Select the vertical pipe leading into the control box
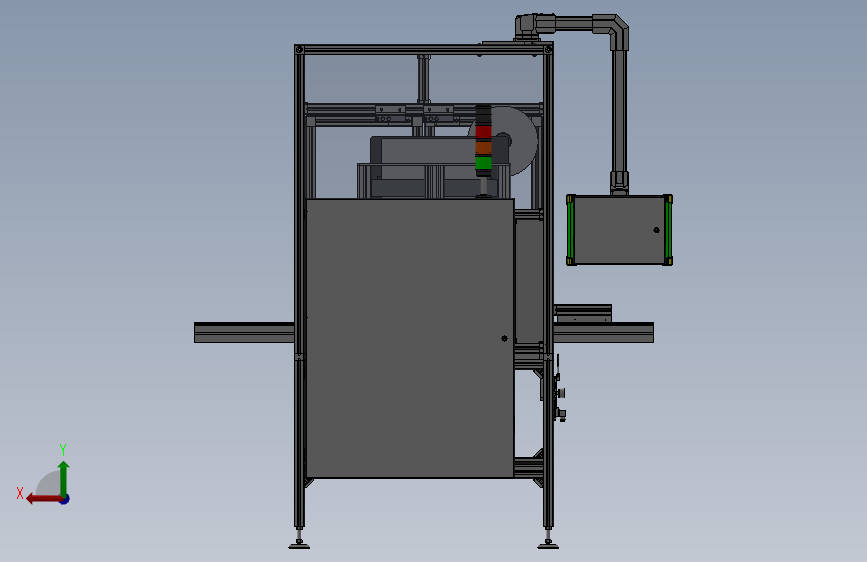The height and width of the screenshot is (562, 867). coord(619,111)
